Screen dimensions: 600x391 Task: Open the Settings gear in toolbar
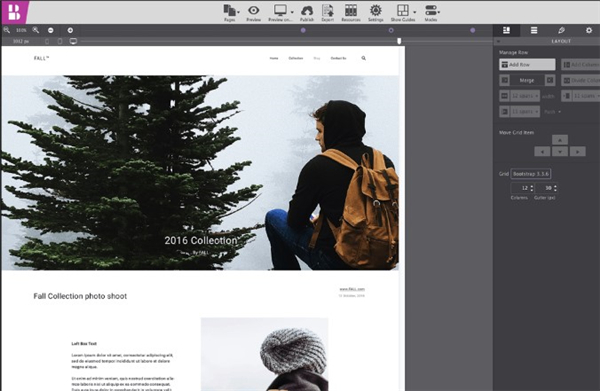[376, 10]
